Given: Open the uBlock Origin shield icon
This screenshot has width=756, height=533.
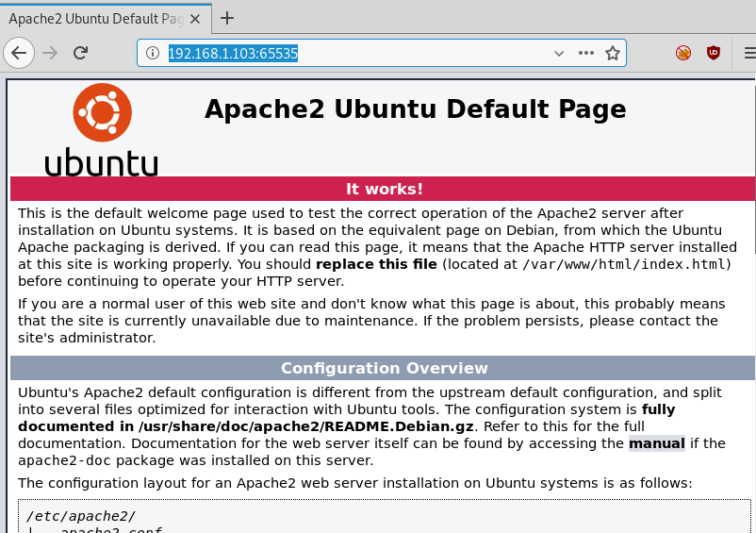Looking at the screenshot, I should [713, 53].
